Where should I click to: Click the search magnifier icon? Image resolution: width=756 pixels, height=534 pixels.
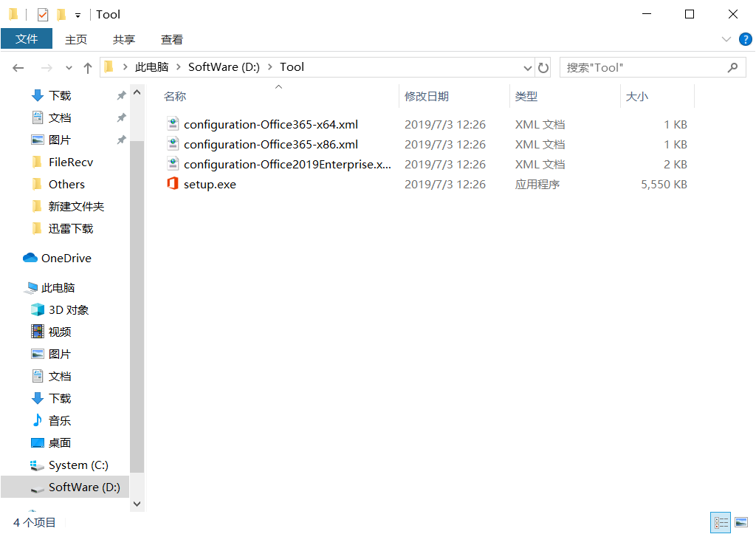732,67
